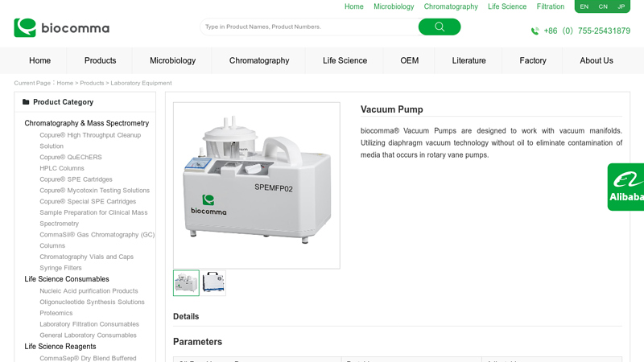Open the Literature menu item
This screenshot has width=644, height=362.
(x=469, y=61)
